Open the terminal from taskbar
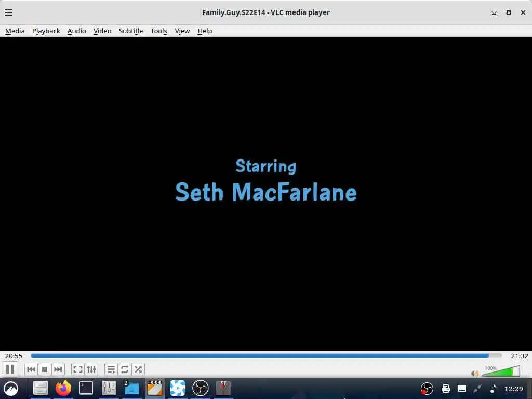532x399 pixels. point(86,388)
